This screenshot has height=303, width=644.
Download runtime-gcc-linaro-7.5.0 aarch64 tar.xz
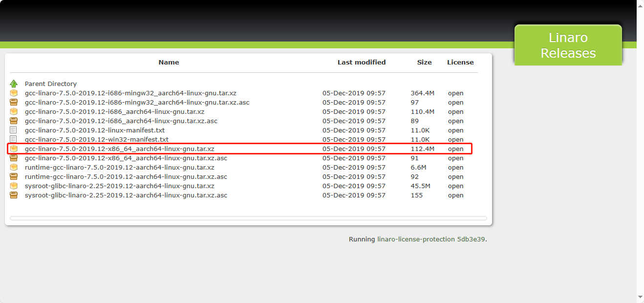[x=119, y=167]
